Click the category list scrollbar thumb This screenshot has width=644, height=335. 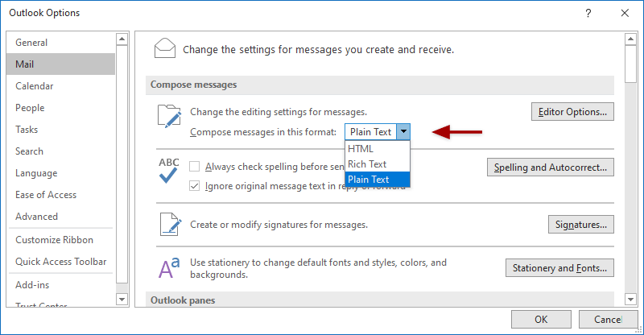click(x=122, y=164)
